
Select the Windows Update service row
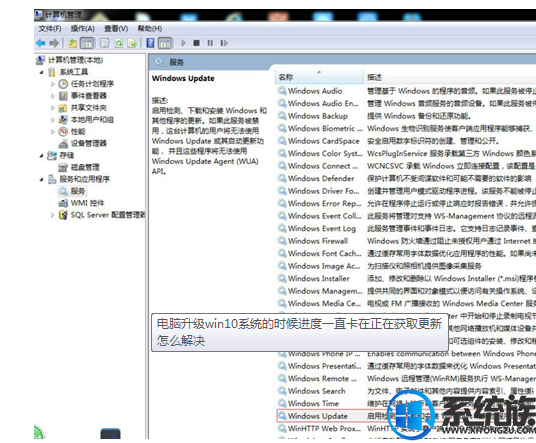pyautogui.click(x=406, y=416)
